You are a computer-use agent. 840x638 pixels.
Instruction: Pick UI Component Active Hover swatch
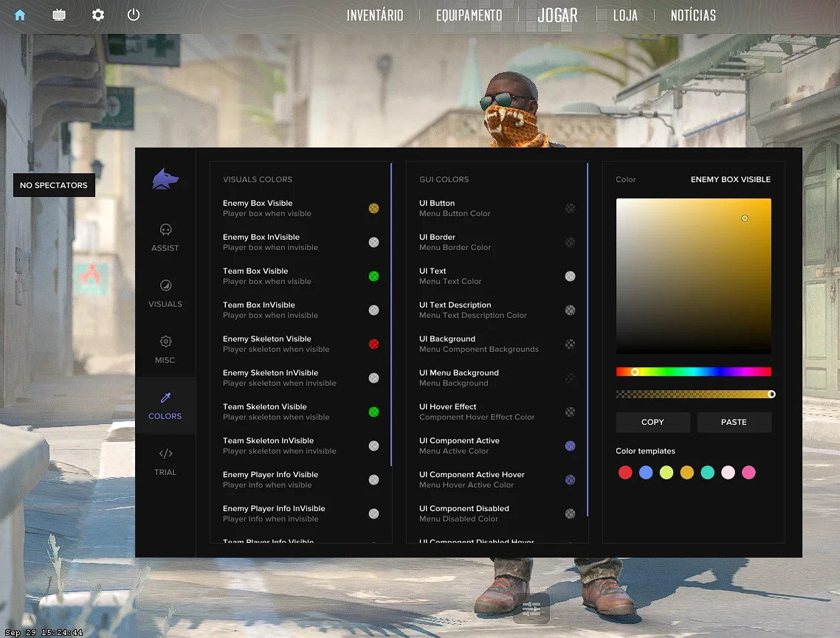[570, 480]
